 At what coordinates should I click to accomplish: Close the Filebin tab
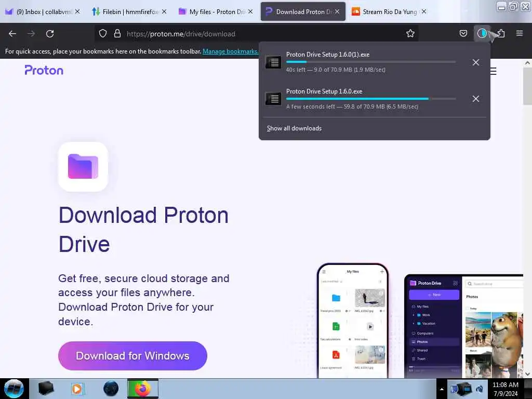[164, 11]
